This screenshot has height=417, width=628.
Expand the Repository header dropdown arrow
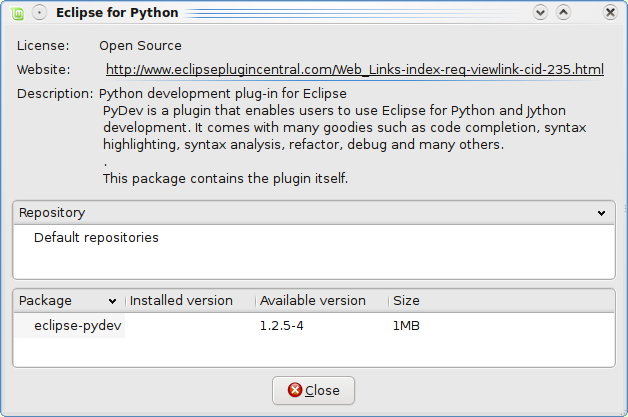click(x=601, y=213)
